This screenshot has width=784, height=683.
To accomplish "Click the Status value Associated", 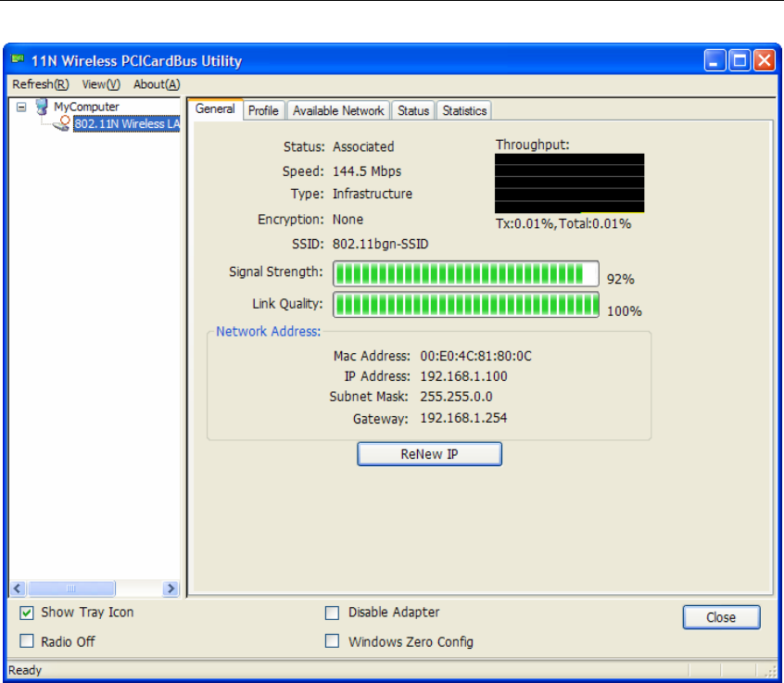I will [363, 147].
